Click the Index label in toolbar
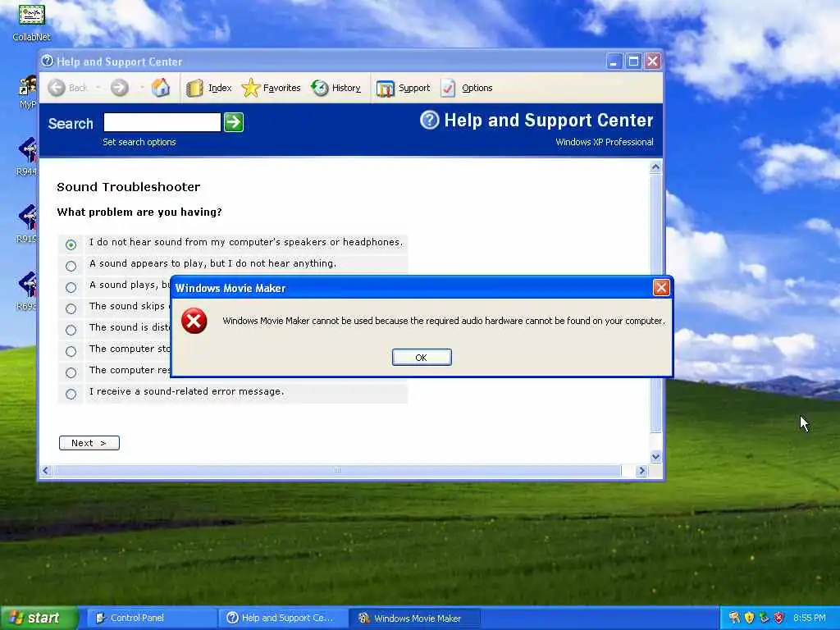 [220, 88]
